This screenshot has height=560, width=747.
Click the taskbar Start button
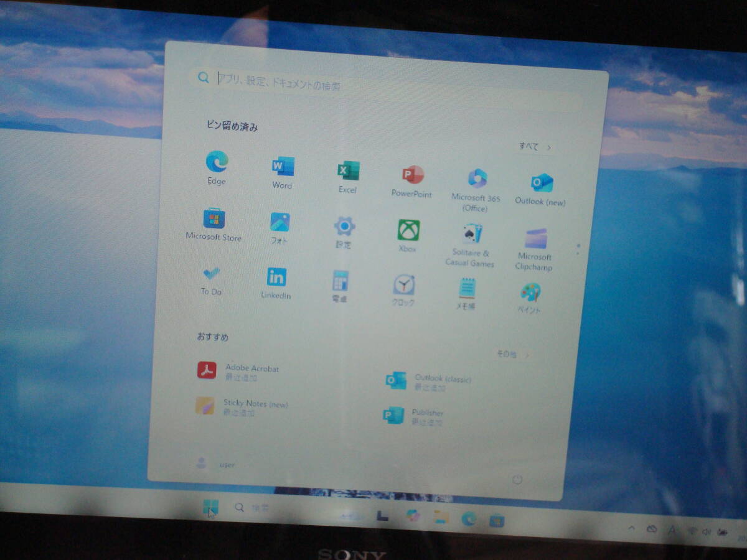click(210, 508)
